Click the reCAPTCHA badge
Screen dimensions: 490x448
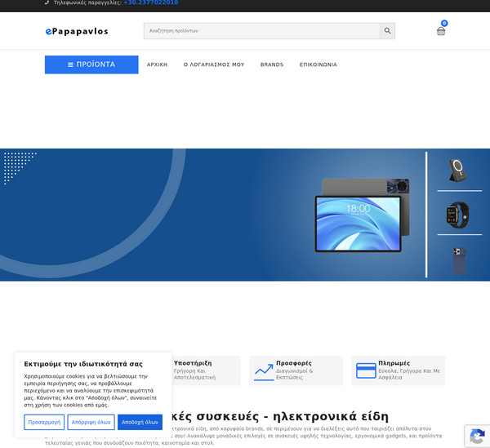pos(477,436)
